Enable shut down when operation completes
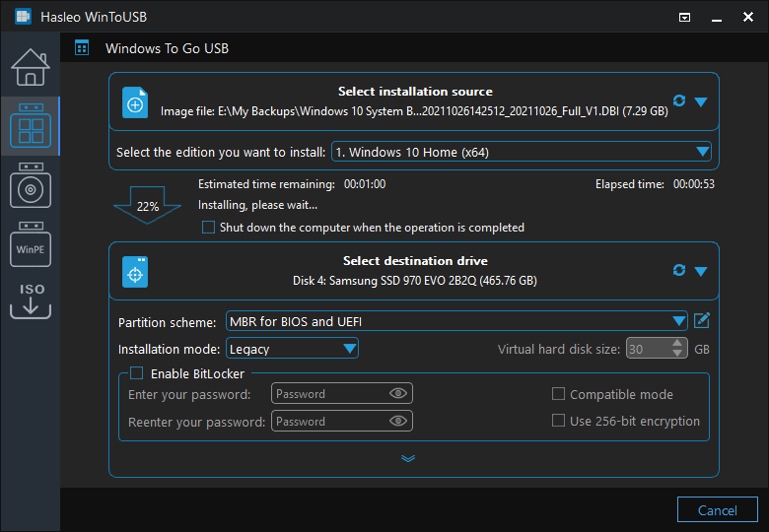 [x=208, y=228]
